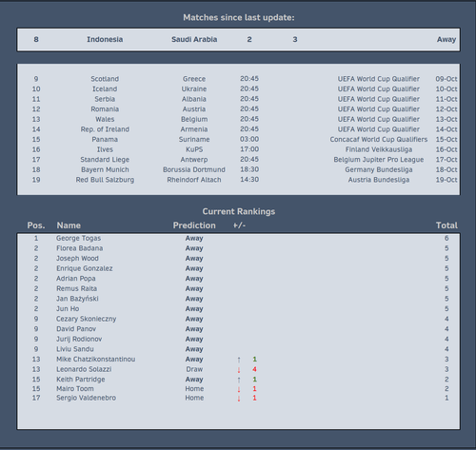Click Finland Veikkausliiga competition label
Screen dimensions: 476x450
click(379, 149)
